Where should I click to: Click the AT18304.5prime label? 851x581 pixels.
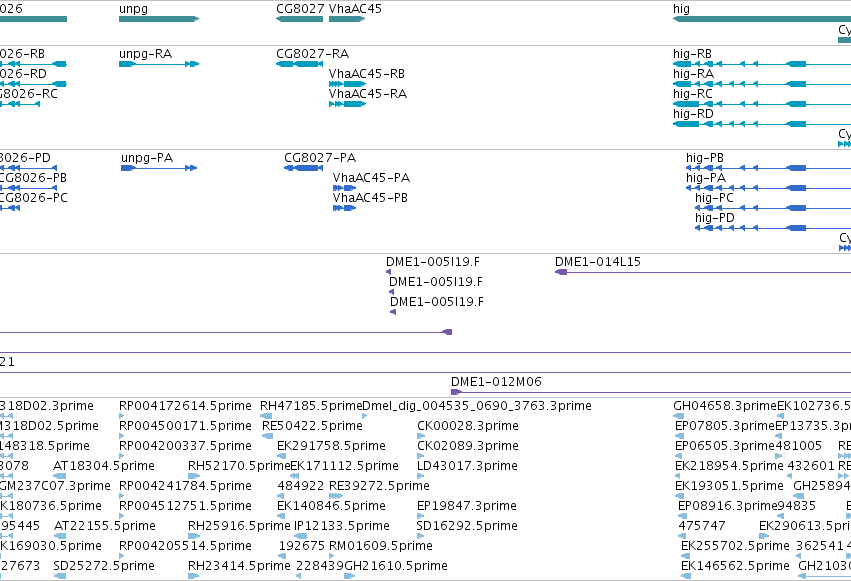(104, 466)
